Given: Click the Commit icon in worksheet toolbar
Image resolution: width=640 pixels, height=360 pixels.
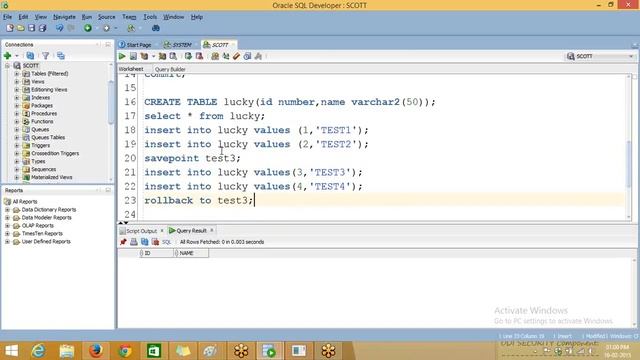Looking at the screenshot, I should (188, 56).
